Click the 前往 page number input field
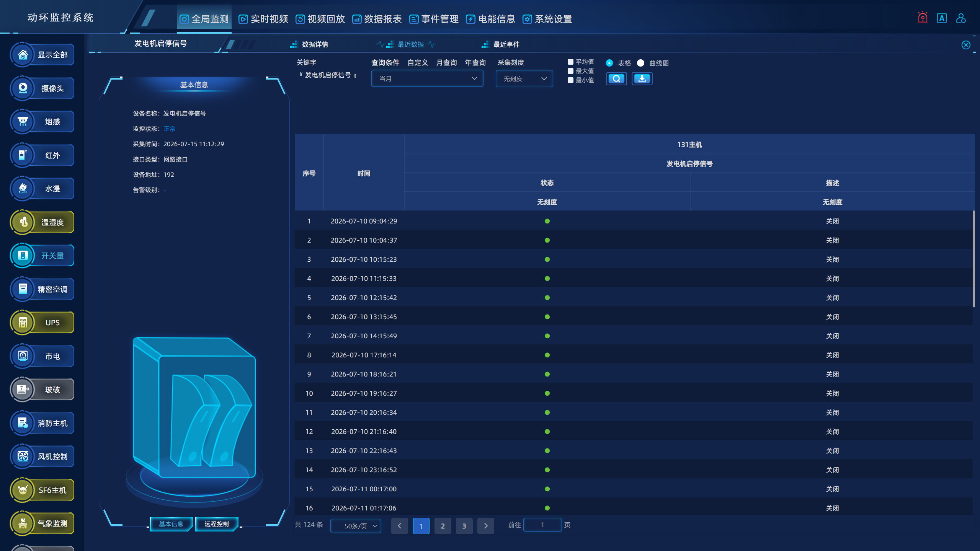980x551 pixels. (542, 525)
